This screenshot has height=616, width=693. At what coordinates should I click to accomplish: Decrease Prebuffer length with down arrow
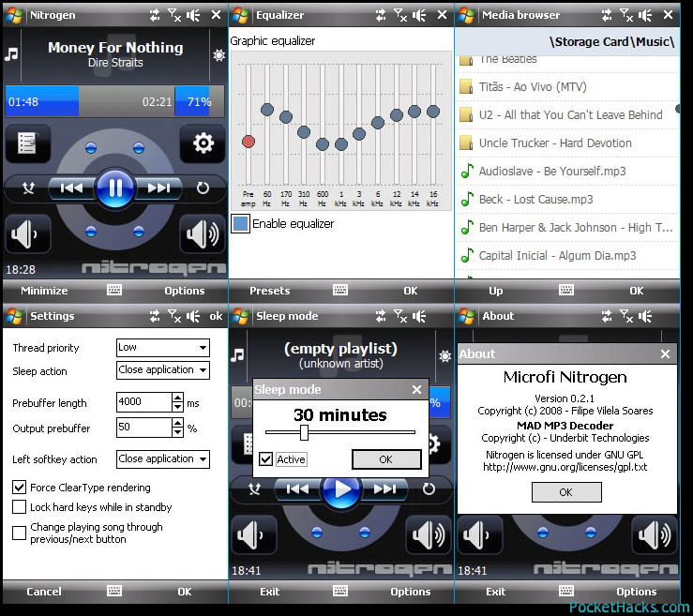coord(177,407)
